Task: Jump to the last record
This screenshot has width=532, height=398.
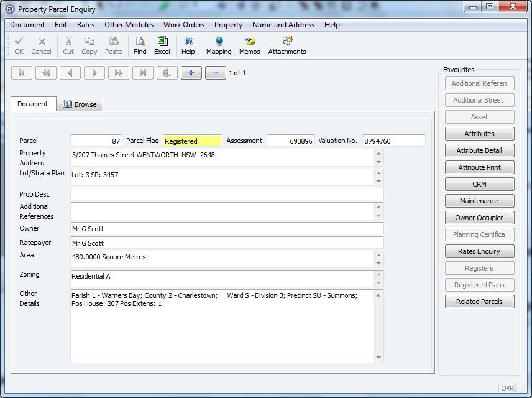Action: [143, 73]
